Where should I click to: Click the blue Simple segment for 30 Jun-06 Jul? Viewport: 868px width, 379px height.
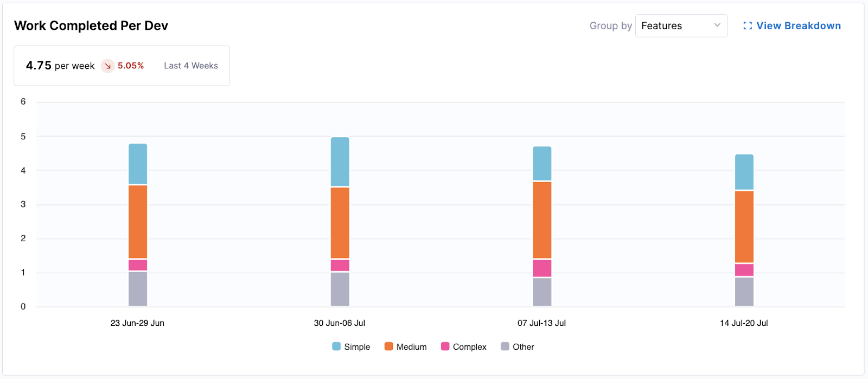(340, 162)
